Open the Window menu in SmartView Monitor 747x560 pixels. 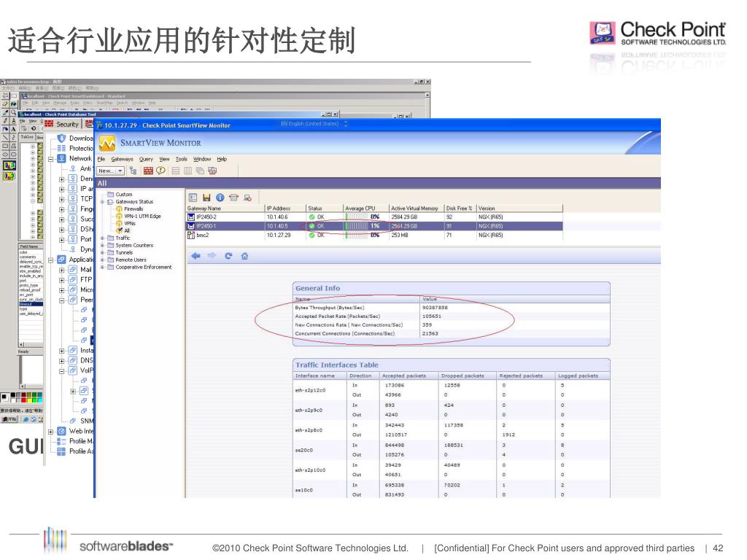[x=202, y=159]
